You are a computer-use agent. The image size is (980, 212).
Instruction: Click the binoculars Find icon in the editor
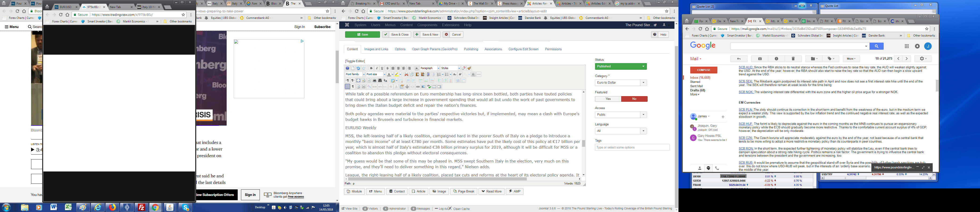380,81
